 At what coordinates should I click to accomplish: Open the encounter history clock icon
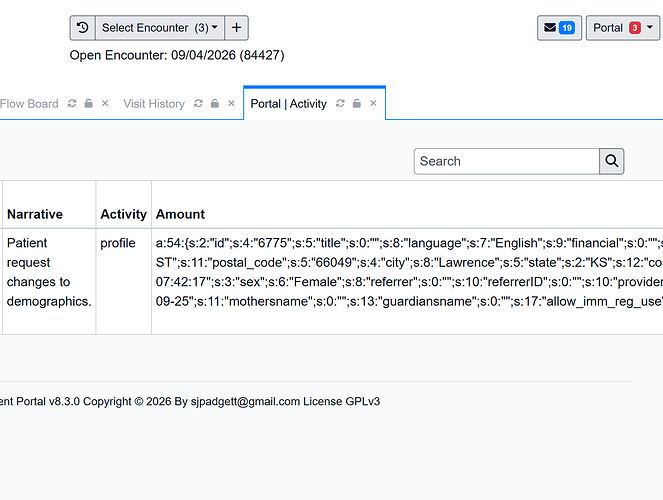82,28
